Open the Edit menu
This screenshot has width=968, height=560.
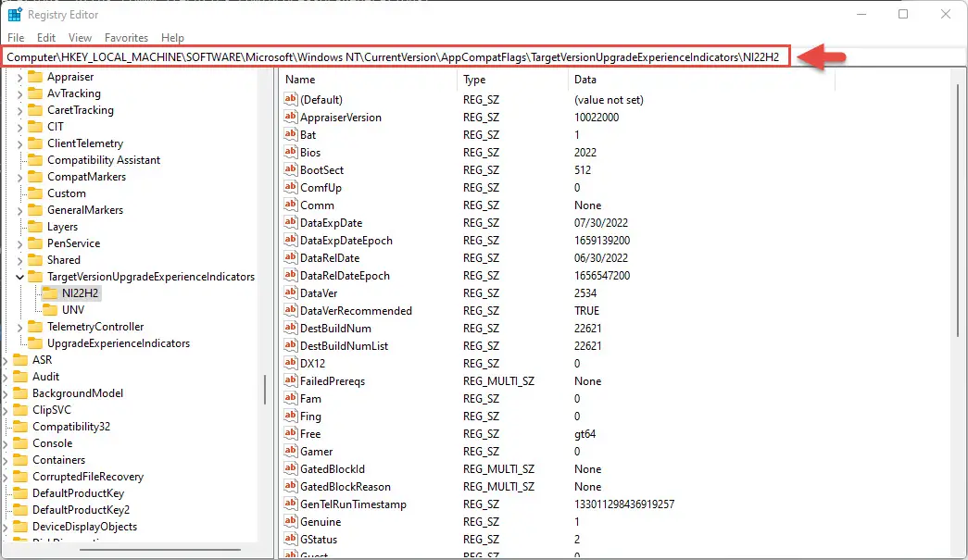(x=45, y=38)
